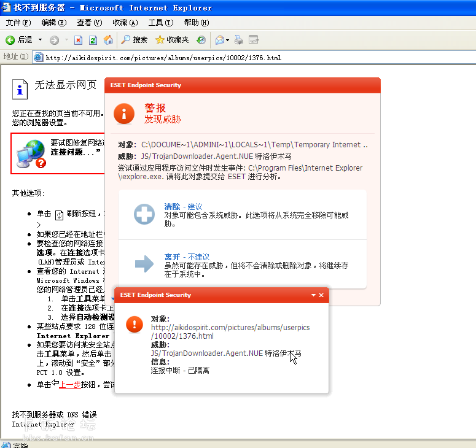
Task: Click the 上一步 back link
Action: click(70, 384)
